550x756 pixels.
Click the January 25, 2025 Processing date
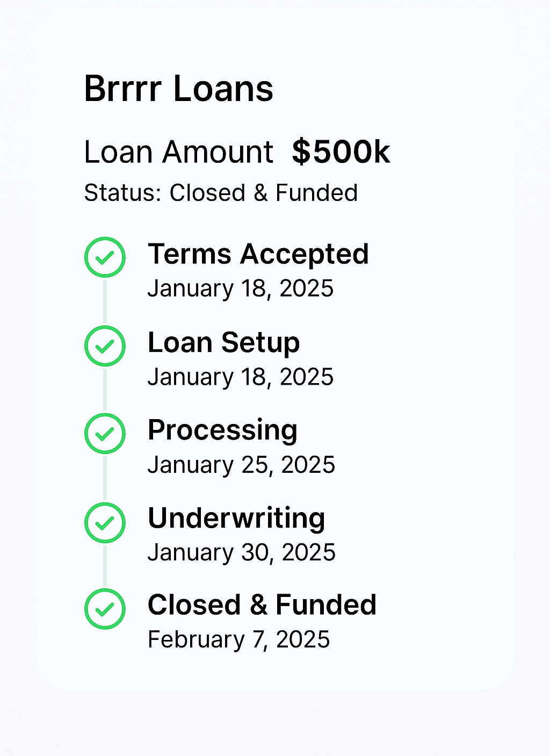tap(241, 465)
